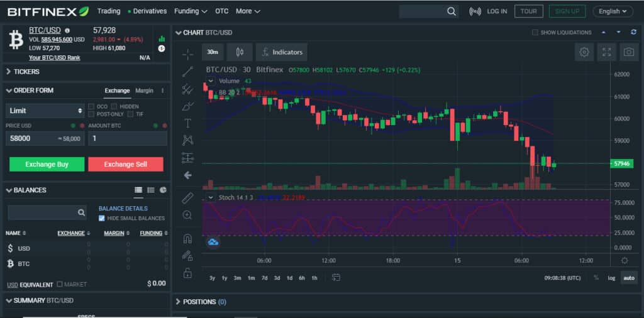Click the TOUR button
The width and height of the screenshot is (644, 318).
point(528,11)
